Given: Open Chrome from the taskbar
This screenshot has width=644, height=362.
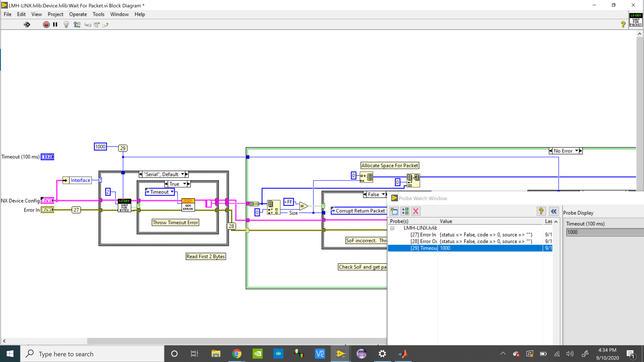Looking at the screenshot, I should (236, 354).
